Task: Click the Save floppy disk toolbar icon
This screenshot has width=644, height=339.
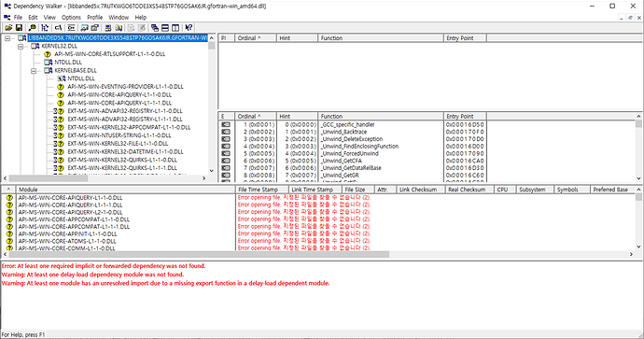Action: point(19,27)
